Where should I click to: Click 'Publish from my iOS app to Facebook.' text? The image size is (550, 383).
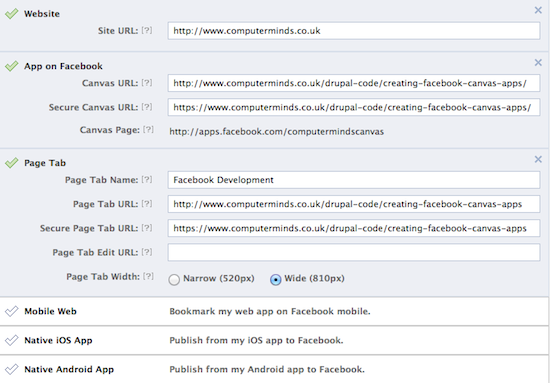[256, 341]
